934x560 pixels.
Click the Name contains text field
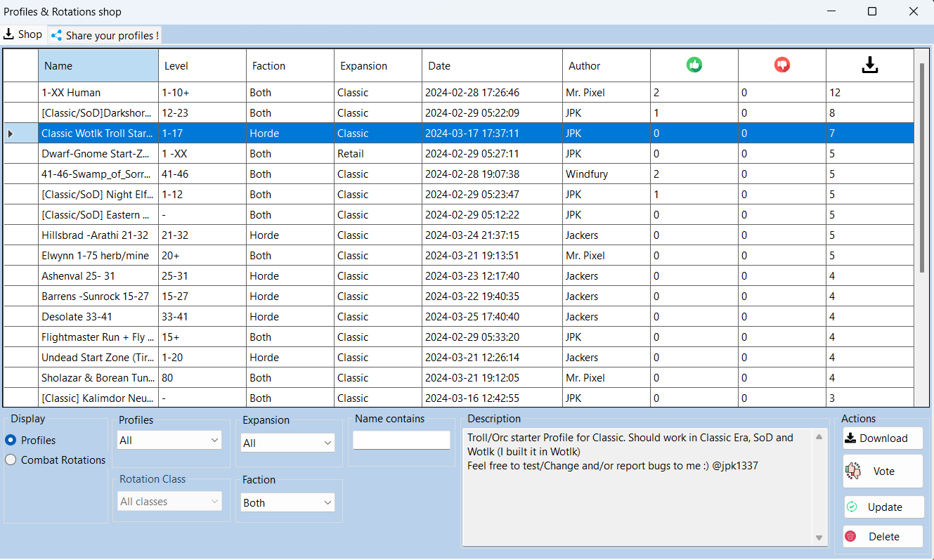click(x=401, y=441)
